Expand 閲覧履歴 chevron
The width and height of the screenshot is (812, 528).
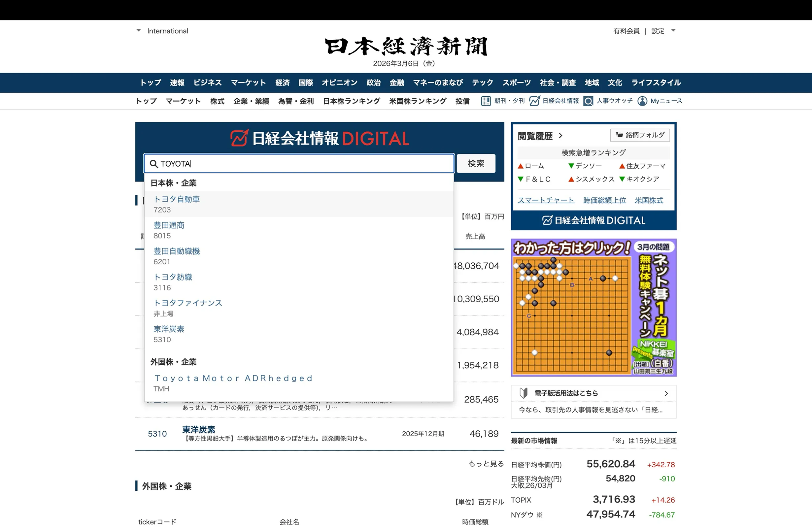(560, 136)
